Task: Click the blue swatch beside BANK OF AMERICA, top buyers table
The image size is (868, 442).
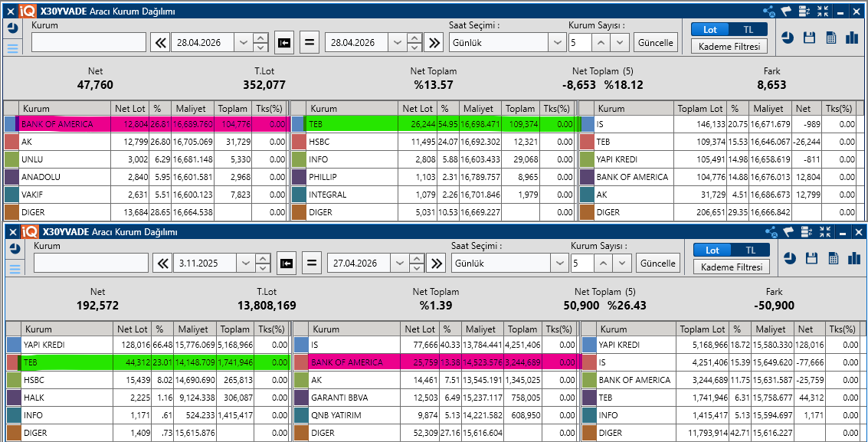Action: coord(12,124)
